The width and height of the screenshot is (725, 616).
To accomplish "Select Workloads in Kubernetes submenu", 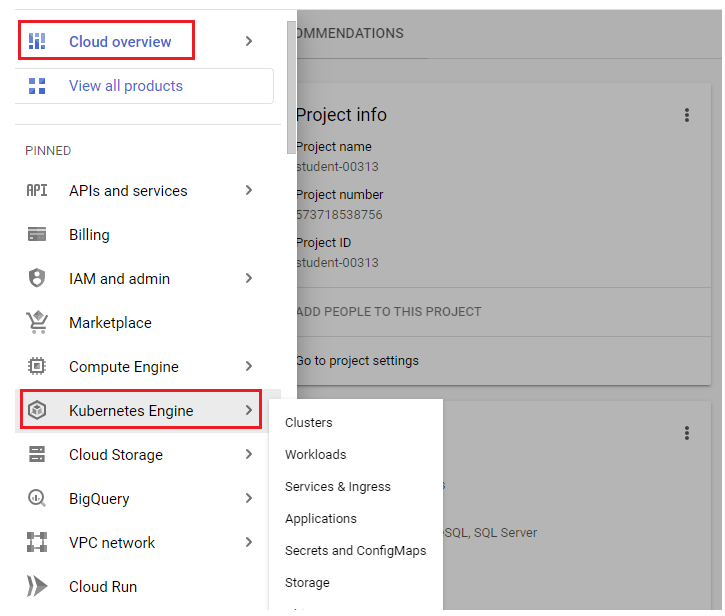I will pyautogui.click(x=315, y=455).
